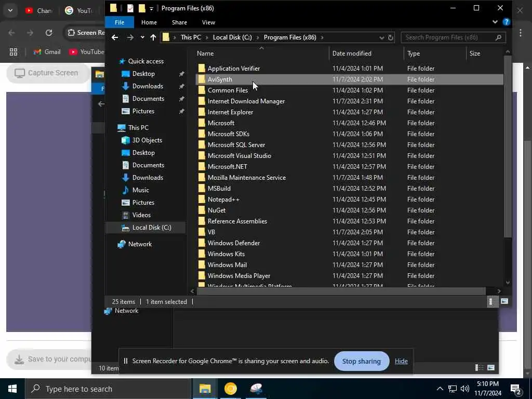Viewport: 532px width, 399px height.
Task: Sort by Size column header
Action: (x=475, y=54)
